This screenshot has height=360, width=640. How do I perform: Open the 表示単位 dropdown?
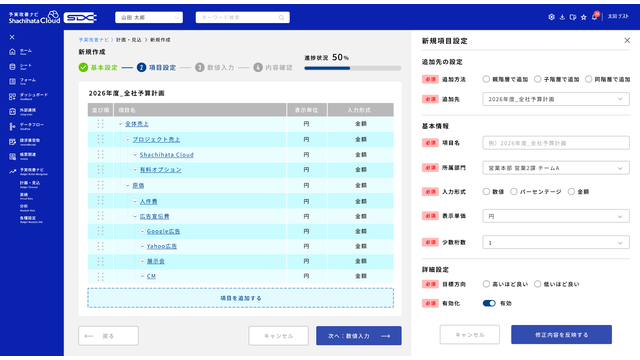click(556, 216)
